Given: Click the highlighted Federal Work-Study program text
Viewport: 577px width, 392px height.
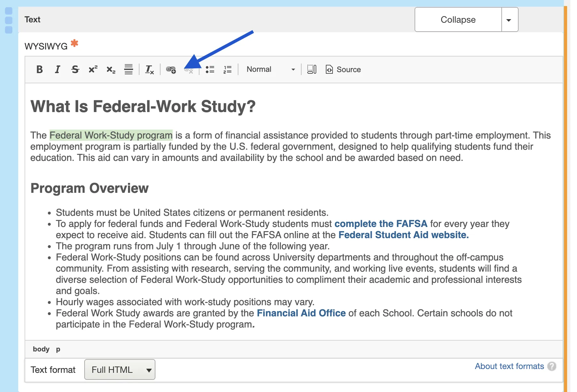Looking at the screenshot, I should coord(111,135).
